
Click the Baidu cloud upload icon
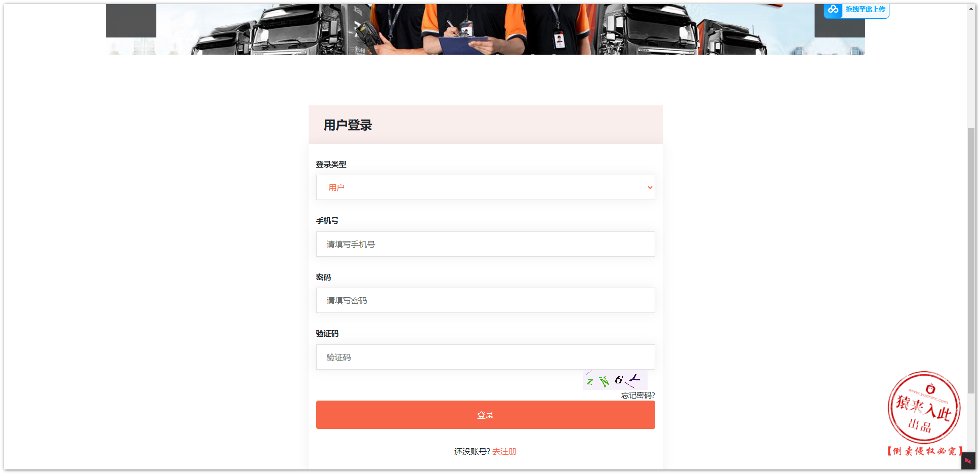click(x=833, y=9)
